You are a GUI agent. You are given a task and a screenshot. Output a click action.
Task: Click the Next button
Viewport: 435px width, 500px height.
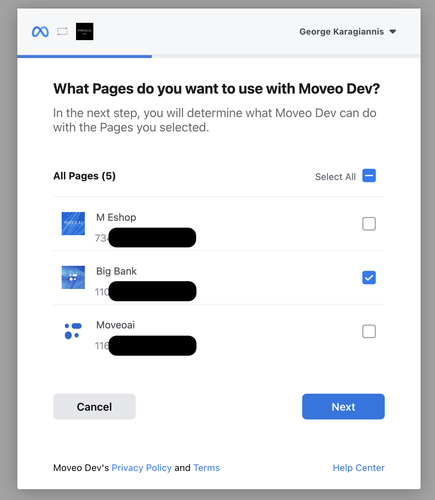[343, 407]
